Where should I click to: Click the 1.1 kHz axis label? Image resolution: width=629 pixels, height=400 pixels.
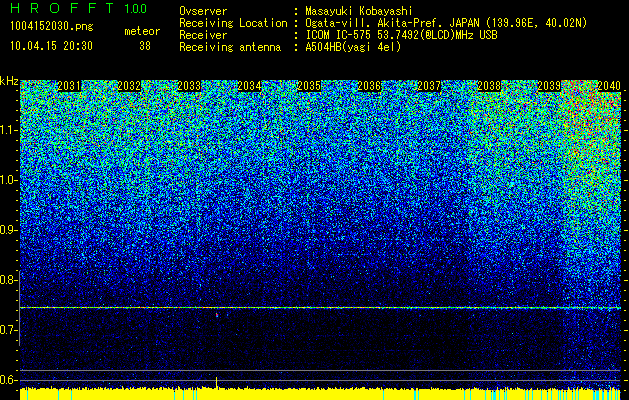click(x=9, y=131)
